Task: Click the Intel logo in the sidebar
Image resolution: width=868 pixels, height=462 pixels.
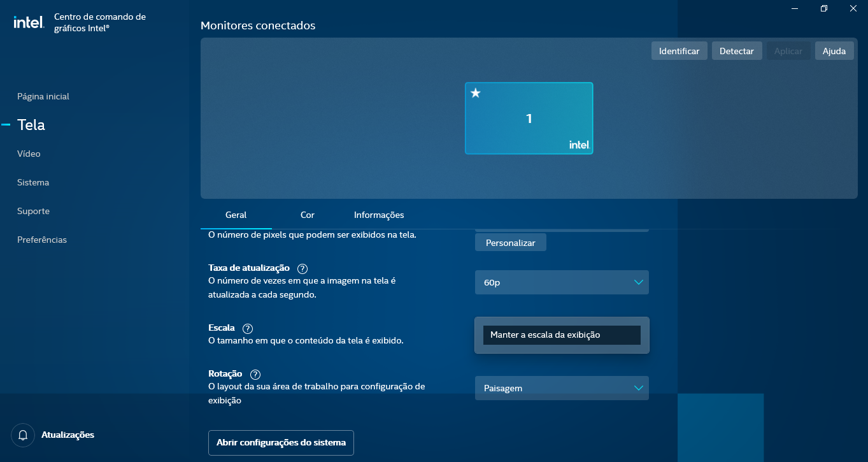Action: (x=29, y=22)
